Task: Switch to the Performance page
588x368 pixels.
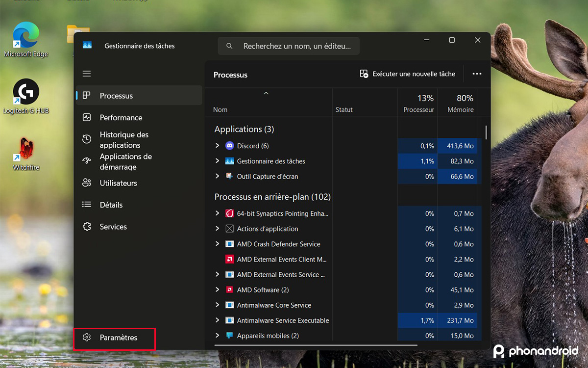Action: click(x=139, y=117)
